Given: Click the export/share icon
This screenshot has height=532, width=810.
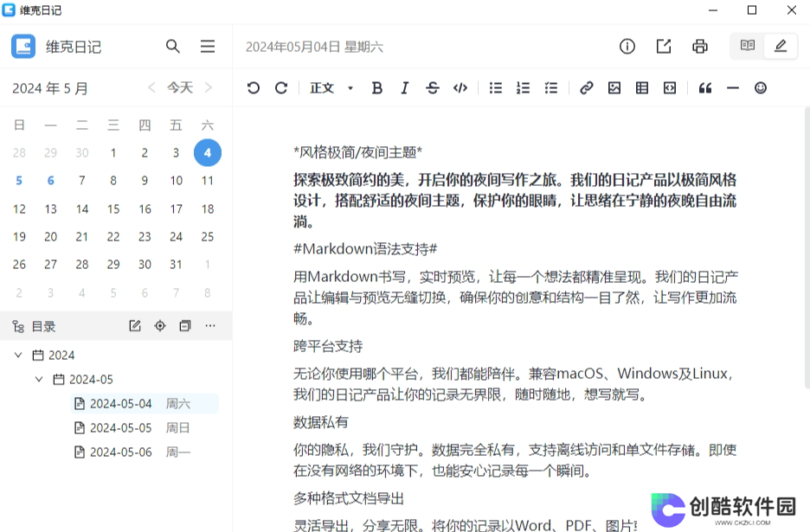Looking at the screenshot, I should tap(664, 47).
